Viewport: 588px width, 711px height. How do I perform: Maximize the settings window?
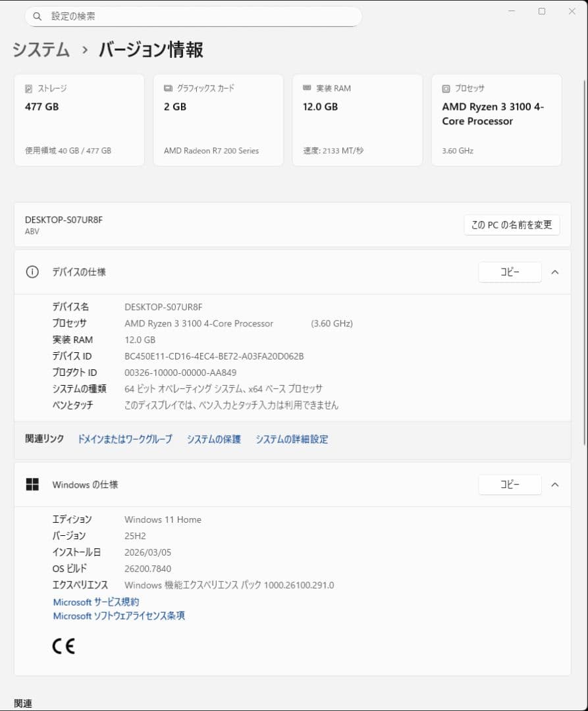point(542,11)
